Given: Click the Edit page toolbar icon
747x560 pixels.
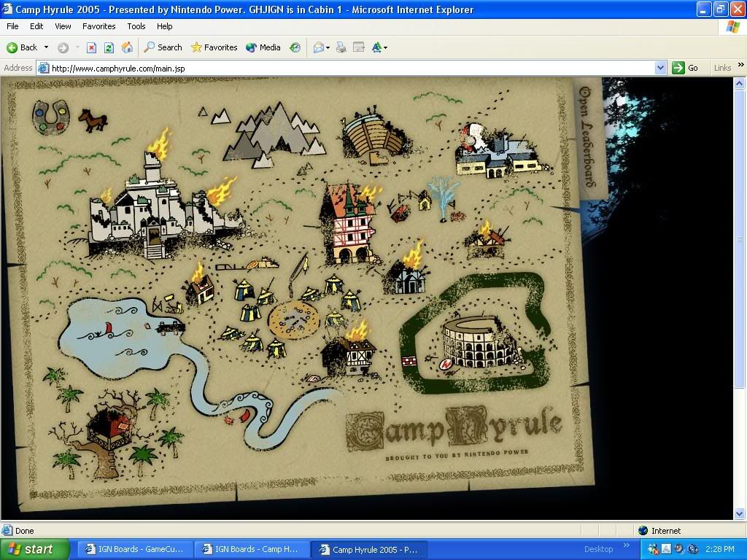Looking at the screenshot, I should (359, 47).
